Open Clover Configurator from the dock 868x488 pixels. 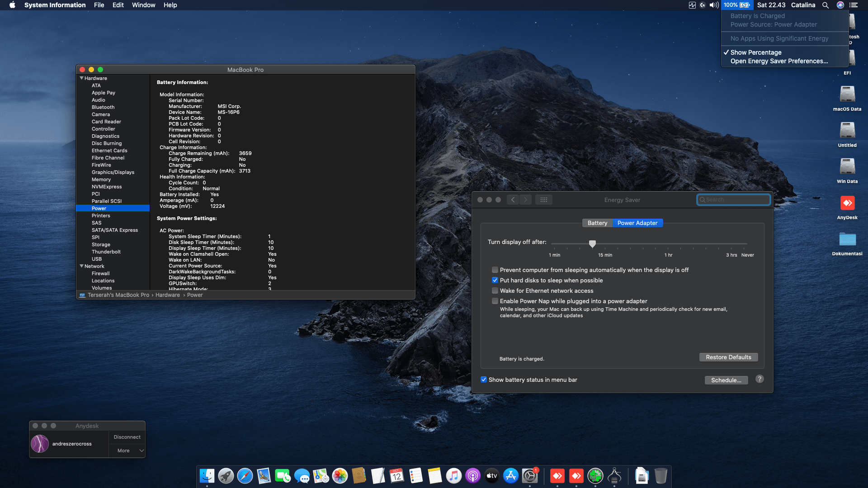[x=595, y=476]
